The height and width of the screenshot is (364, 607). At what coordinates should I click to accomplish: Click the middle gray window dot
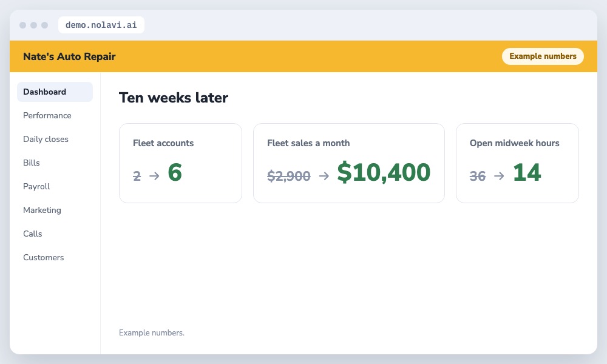coord(33,25)
